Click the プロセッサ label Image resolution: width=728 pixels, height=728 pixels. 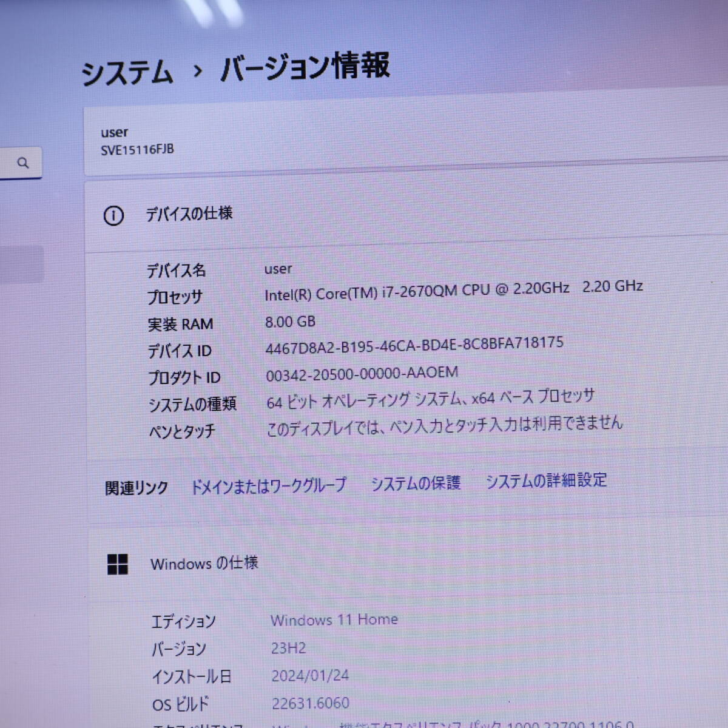coord(175,297)
